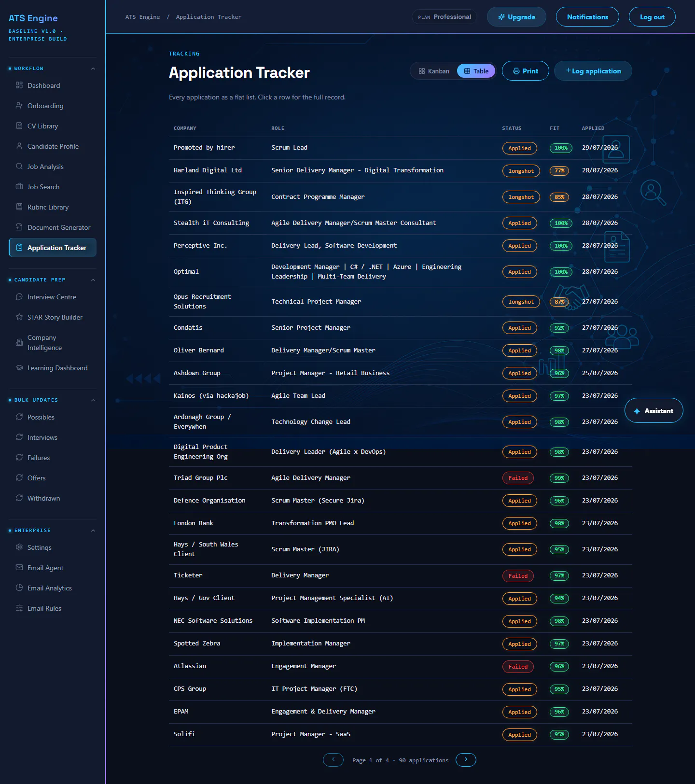Click the Email Rules sliders icon
The height and width of the screenshot is (784, 695).
coord(19,608)
